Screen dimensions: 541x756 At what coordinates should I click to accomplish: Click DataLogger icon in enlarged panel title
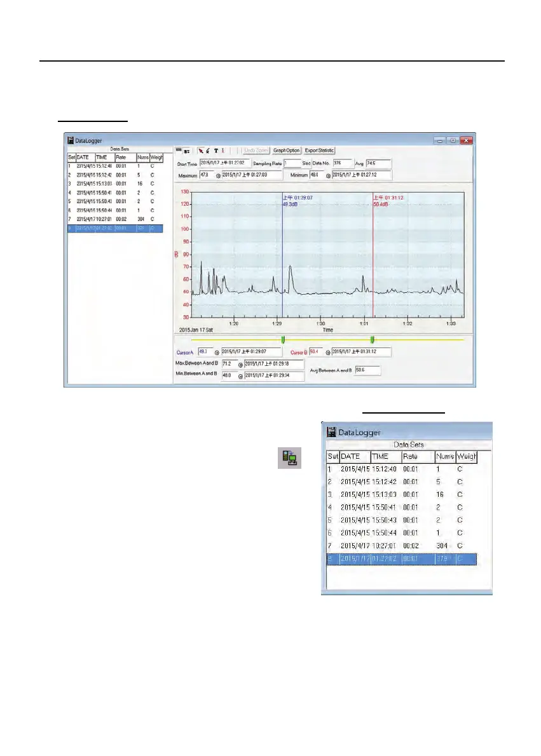[x=332, y=431]
